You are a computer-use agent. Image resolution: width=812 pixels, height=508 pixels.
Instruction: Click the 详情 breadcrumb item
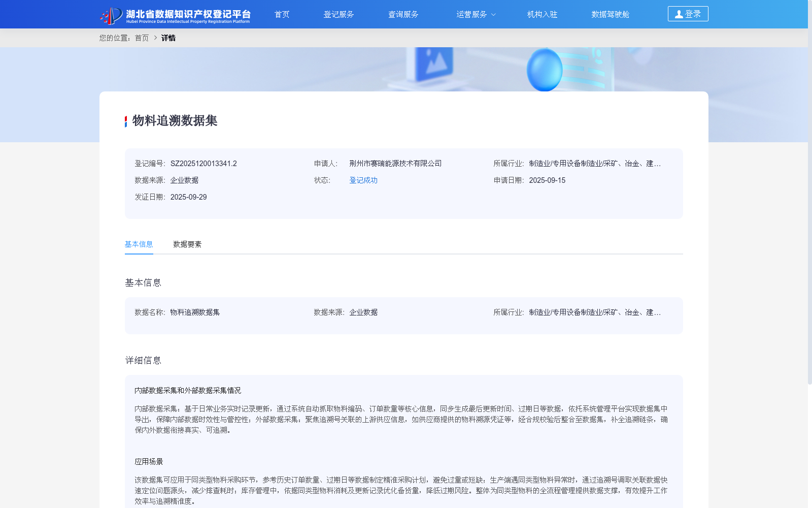[x=168, y=38]
